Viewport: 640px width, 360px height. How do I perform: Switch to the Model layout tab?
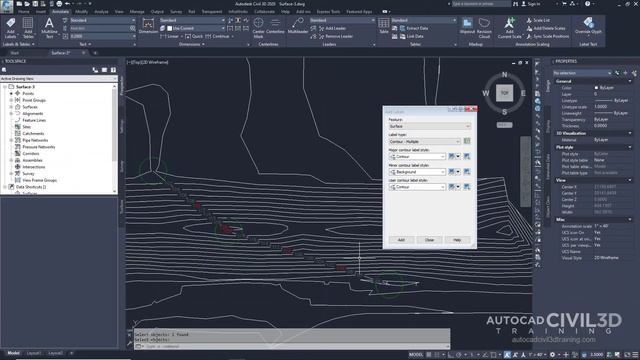coord(13,353)
